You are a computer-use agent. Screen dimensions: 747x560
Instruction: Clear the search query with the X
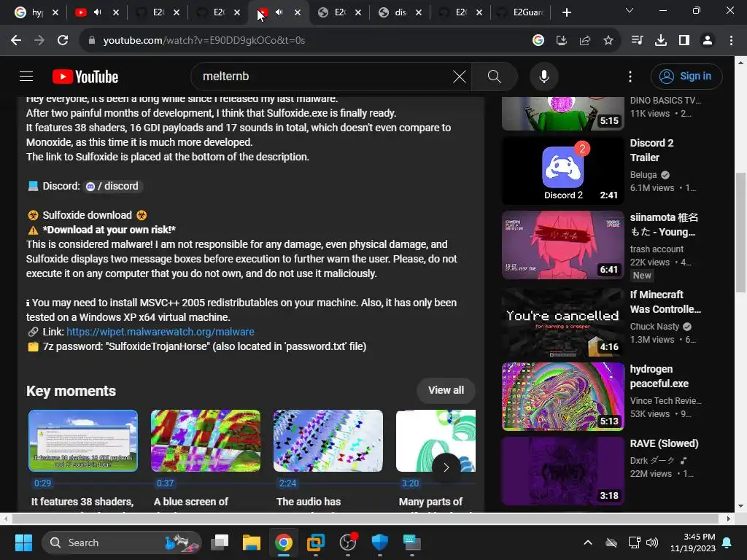[x=460, y=76]
